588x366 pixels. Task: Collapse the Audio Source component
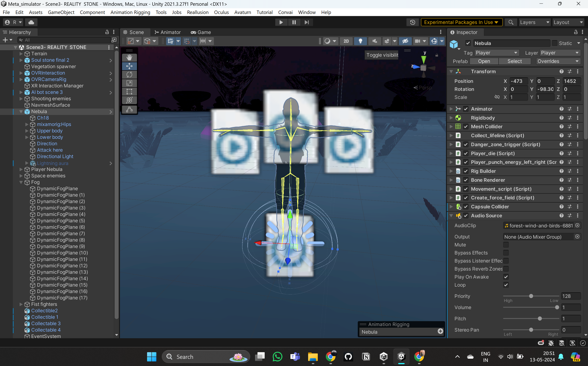point(451,216)
